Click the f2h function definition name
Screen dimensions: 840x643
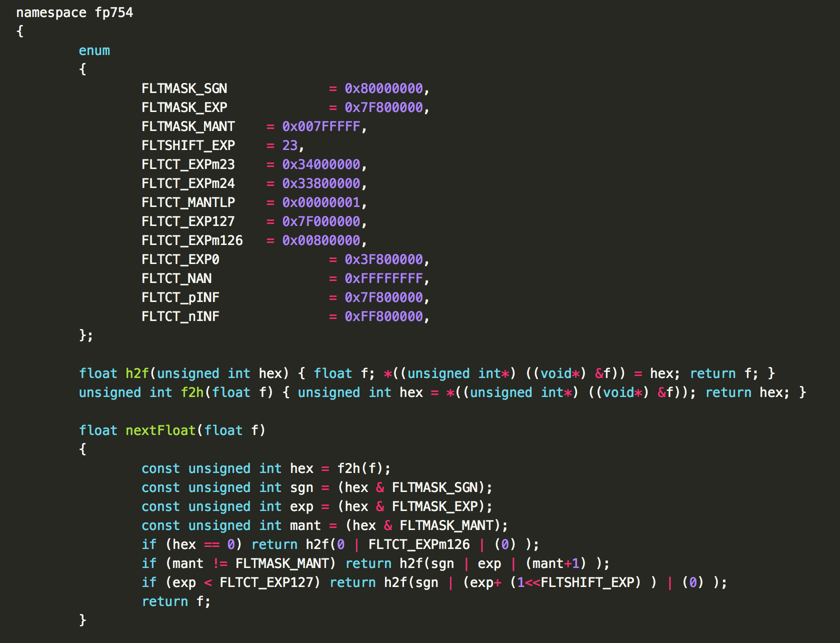pos(192,392)
